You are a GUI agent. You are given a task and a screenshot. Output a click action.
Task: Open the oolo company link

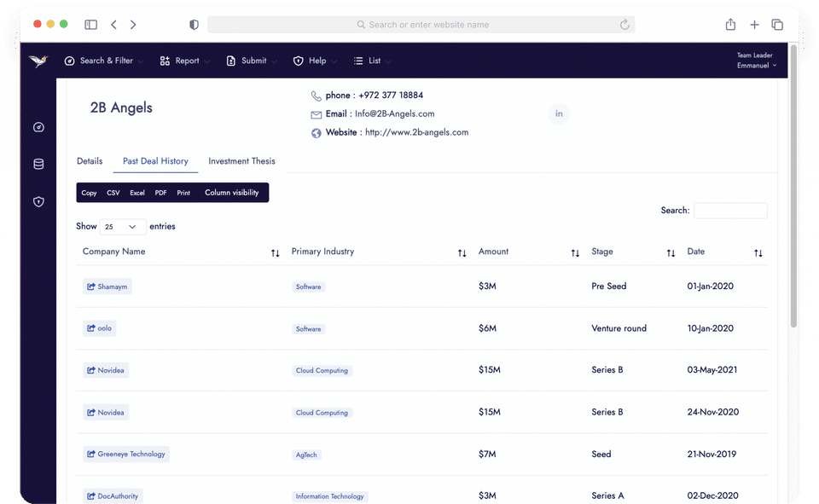[99, 328]
